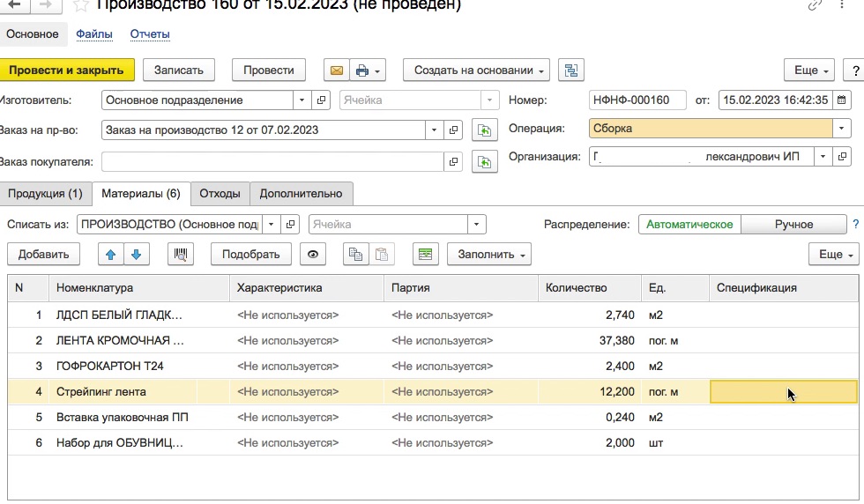Open Создать на основании dropdown
864x504 pixels.
point(476,70)
